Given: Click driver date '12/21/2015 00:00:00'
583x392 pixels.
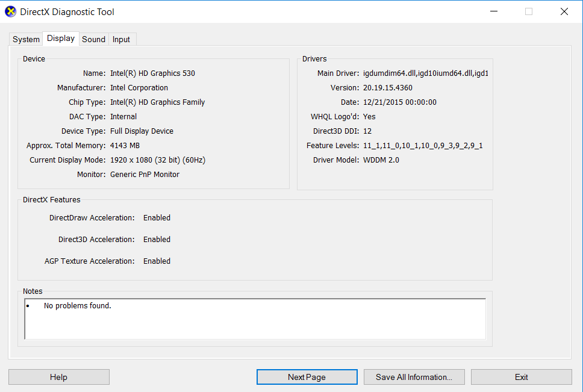Looking at the screenshot, I should (x=400, y=102).
